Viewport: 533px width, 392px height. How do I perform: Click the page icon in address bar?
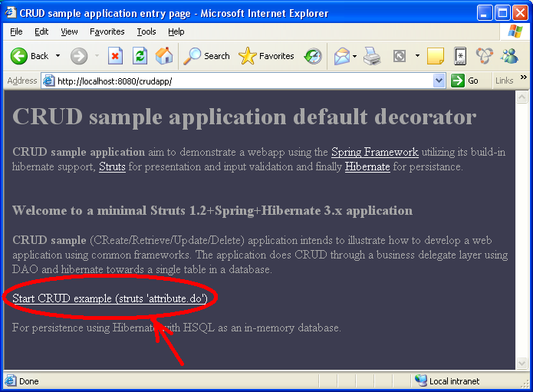(x=48, y=81)
